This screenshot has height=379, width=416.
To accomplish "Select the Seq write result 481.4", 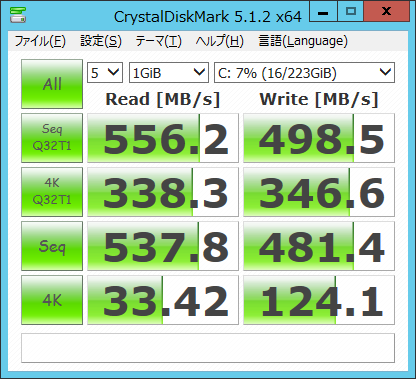I will [319, 246].
